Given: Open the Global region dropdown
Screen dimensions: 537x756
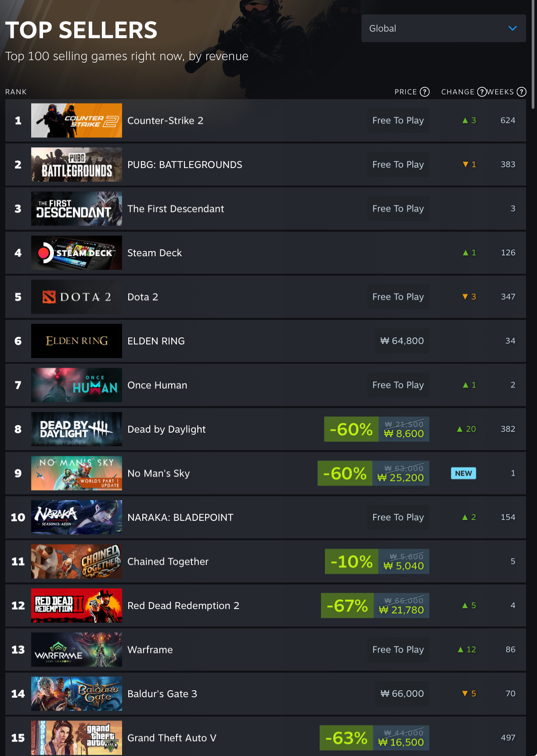Looking at the screenshot, I should point(443,29).
